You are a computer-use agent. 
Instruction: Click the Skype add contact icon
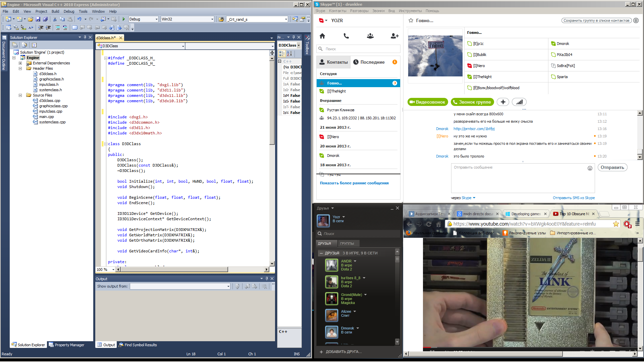(x=395, y=36)
